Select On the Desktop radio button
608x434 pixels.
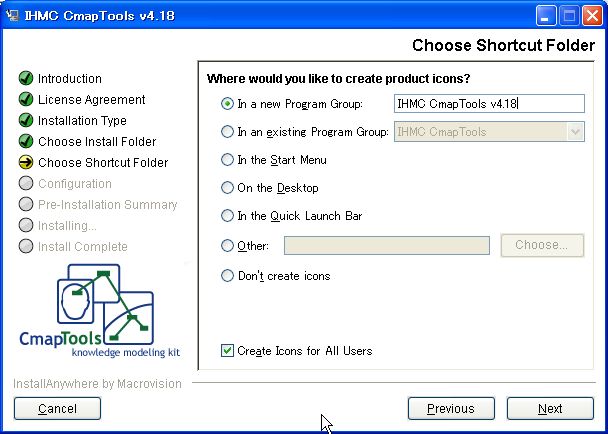click(x=227, y=187)
